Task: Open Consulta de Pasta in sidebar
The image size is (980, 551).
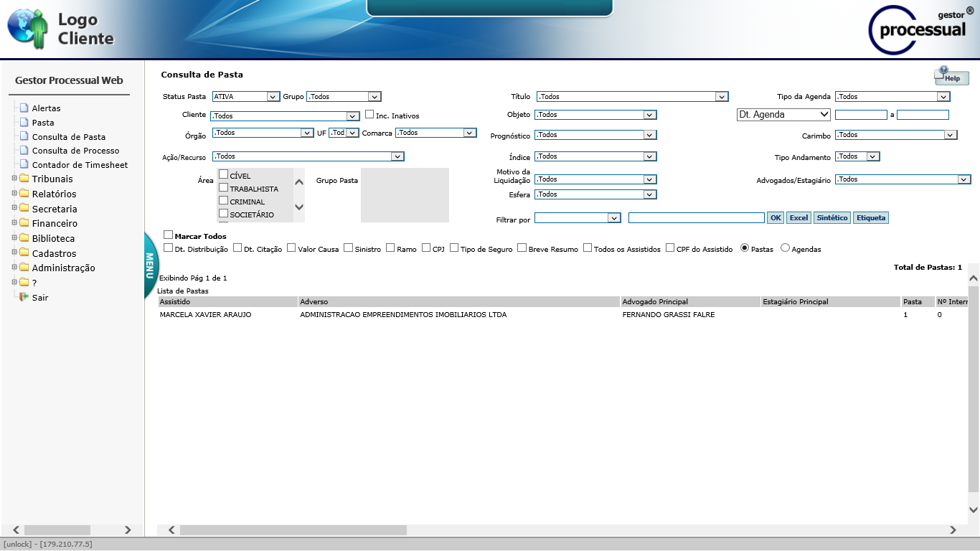Action: click(69, 137)
